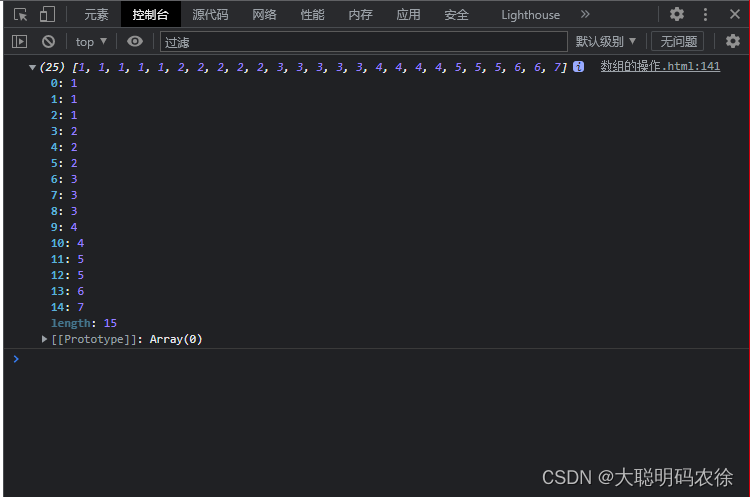
Task: Open the top JavaScript context dropdown
Action: click(x=91, y=42)
